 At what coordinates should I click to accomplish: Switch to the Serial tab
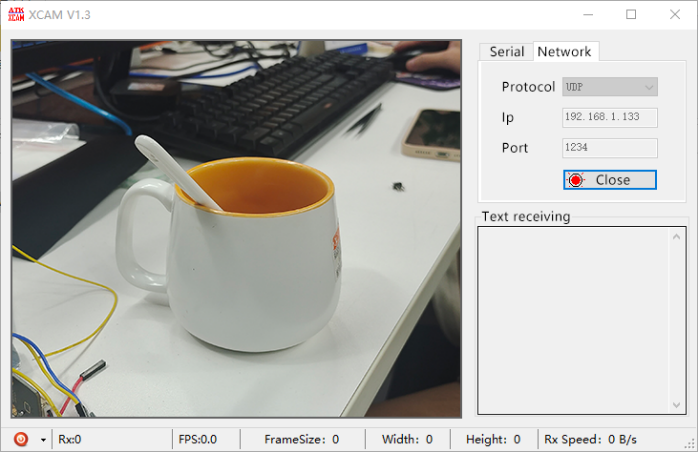coord(507,52)
